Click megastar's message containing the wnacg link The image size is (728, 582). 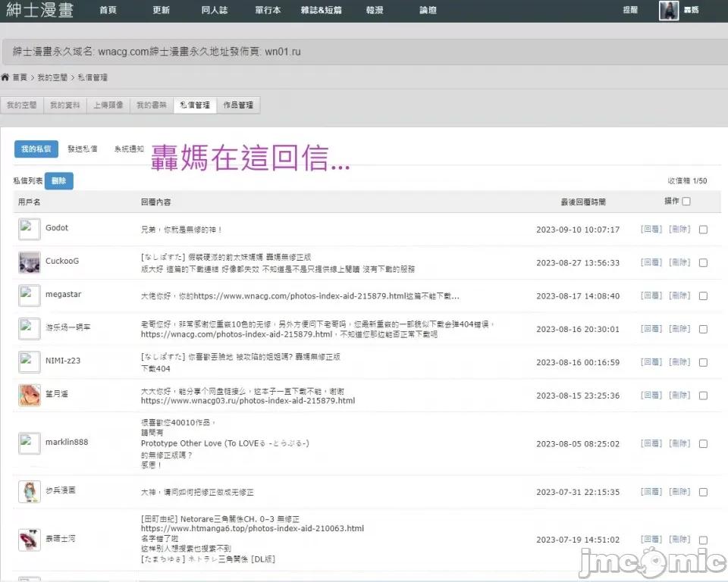[300, 296]
